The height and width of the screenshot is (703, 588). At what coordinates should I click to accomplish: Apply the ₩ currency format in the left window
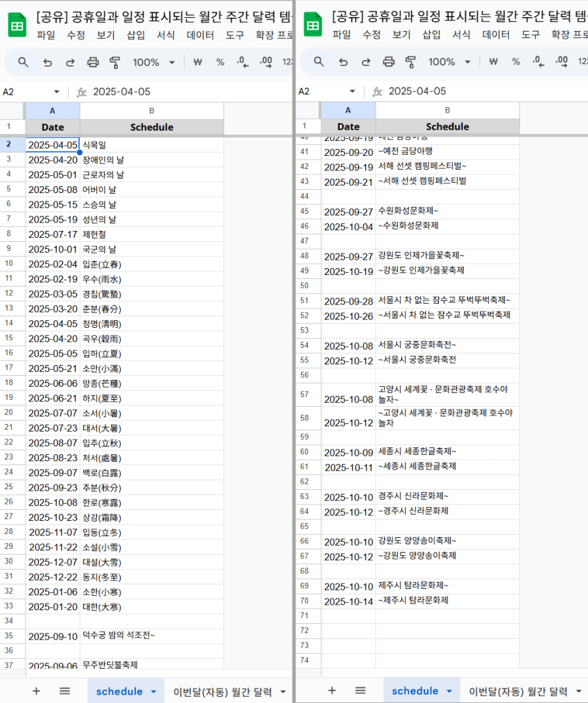tap(198, 63)
